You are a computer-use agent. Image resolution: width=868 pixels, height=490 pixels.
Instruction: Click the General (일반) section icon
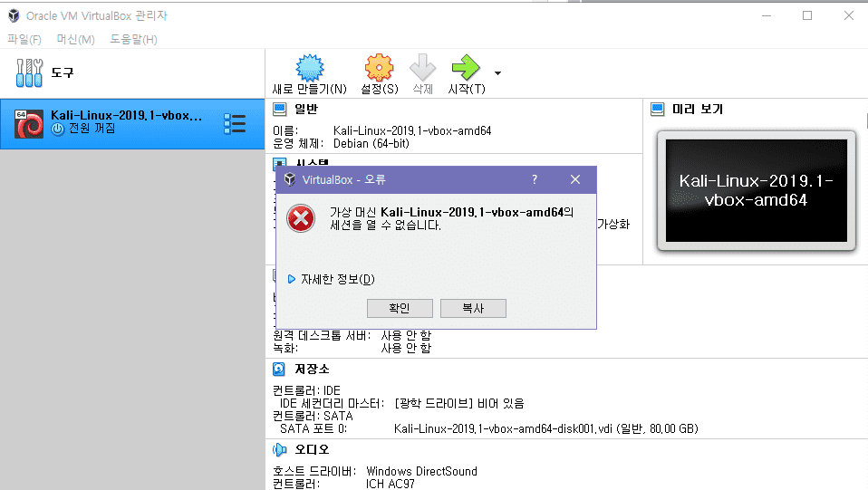click(x=280, y=109)
